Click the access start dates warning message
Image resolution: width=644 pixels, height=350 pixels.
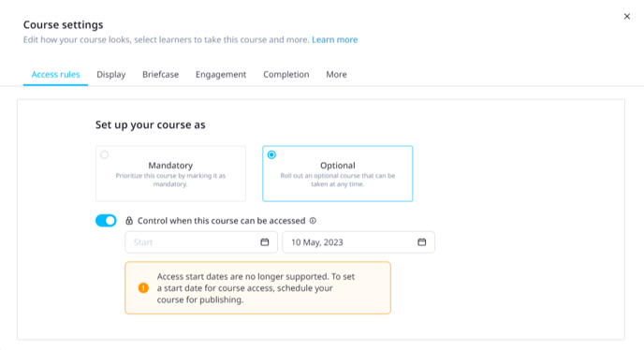(258, 288)
